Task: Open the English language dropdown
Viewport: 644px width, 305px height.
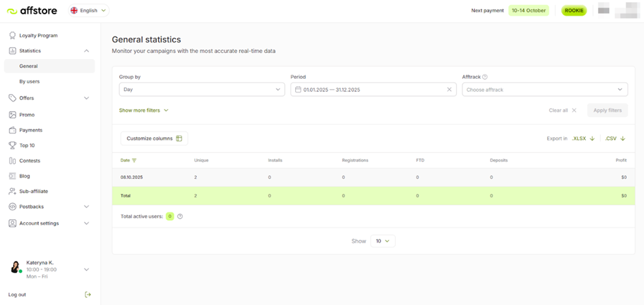Action: 89,10
